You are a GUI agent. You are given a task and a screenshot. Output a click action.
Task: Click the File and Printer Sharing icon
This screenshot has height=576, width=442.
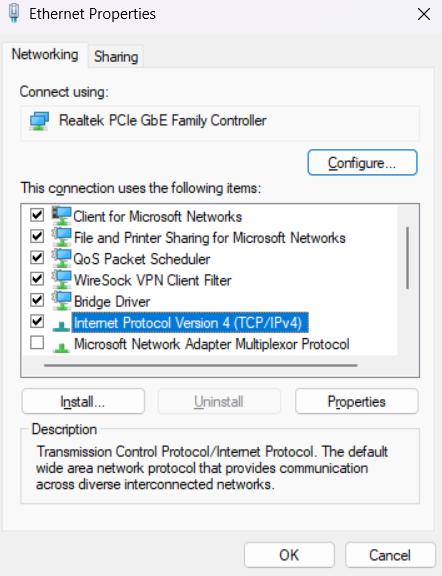pyautogui.click(x=61, y=237)
